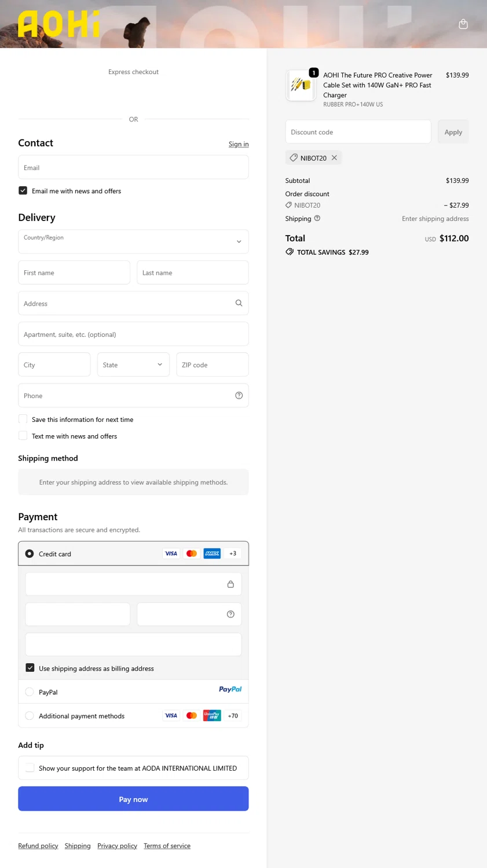The image size is (487, 868).
Task: Open the shopping bag cart icon
Action: click(x=463, y=24)
